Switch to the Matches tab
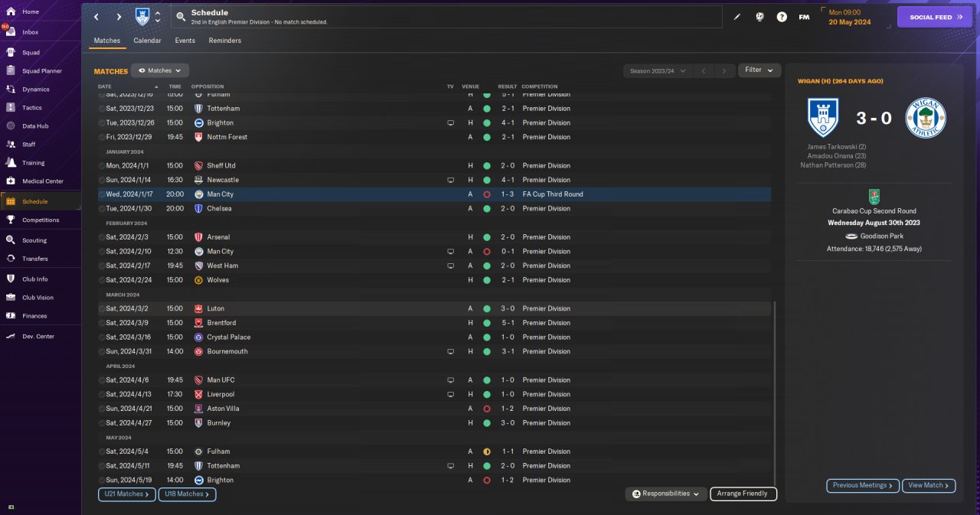 [x=107, y=41]
